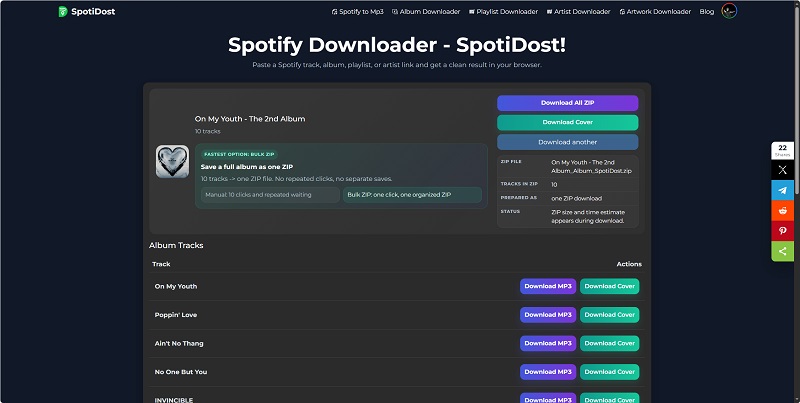800x403 pixels.
Task: Download Cover for Poppin' Love
Action: pos(610,315)
